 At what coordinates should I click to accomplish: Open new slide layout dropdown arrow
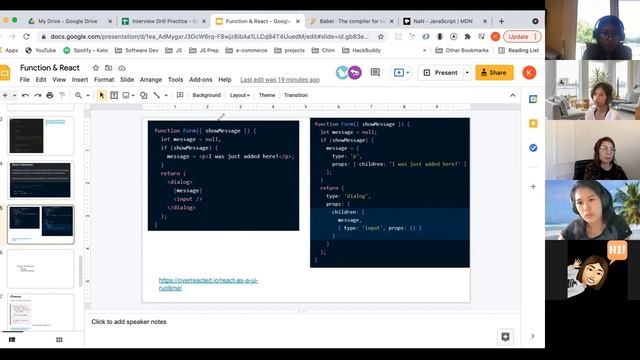click(14, 96)
